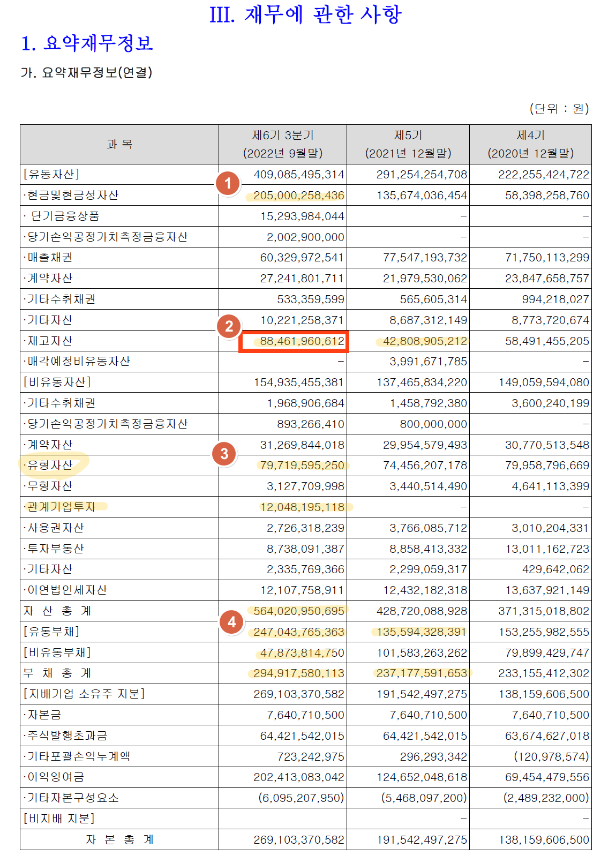Click the '[비유동부채]' row label

click(x=57, y=652)
